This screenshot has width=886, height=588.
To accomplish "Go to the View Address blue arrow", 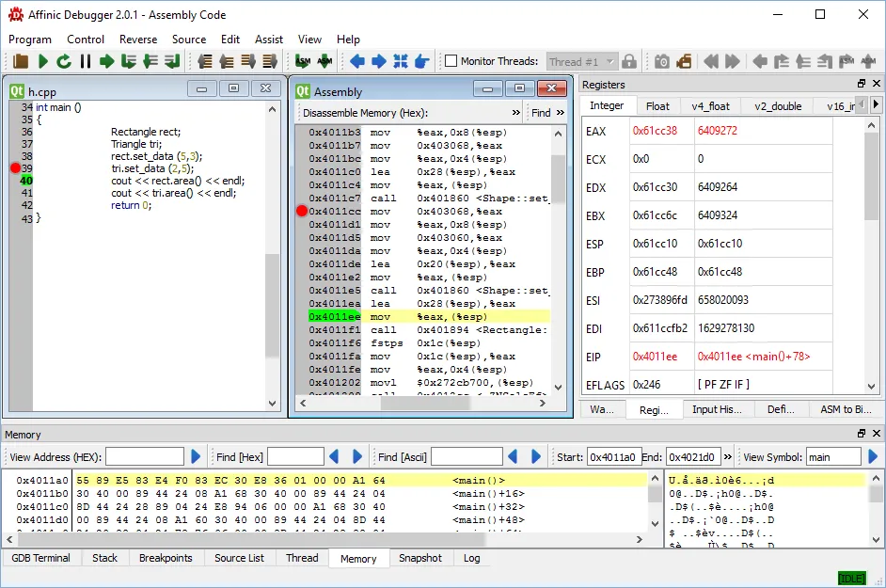I will tap(196, 456).
